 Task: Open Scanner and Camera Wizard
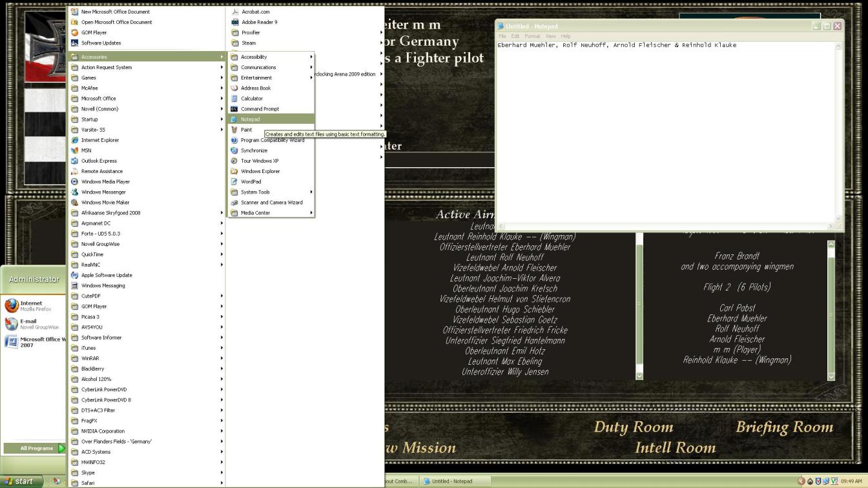coord(271,203)
